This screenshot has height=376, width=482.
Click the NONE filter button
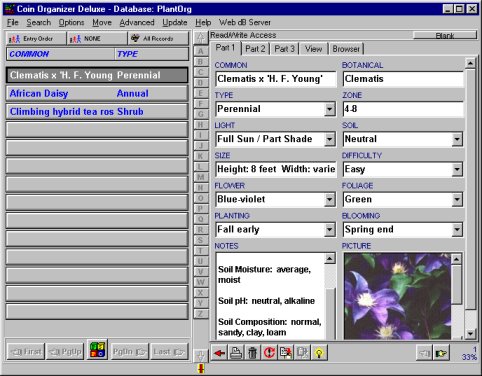pyautogui.click(x=97, y=39)
